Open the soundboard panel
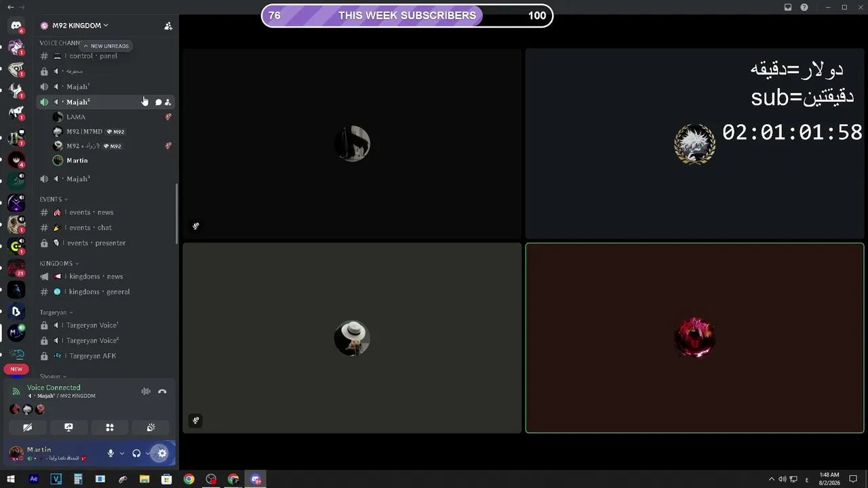Screen dimensions: 868x488 coord(151,428)
